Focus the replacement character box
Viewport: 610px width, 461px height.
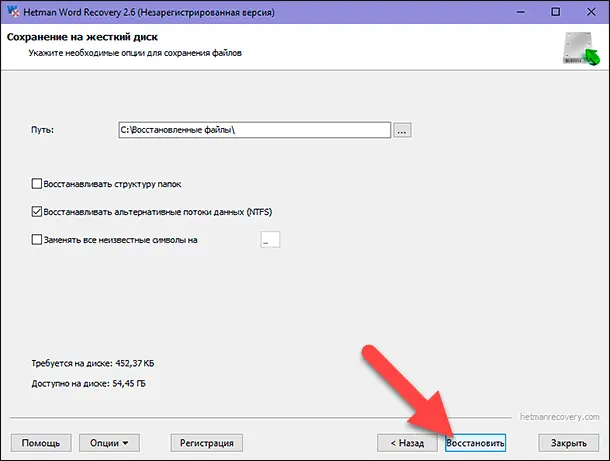(x=270, y=240)
